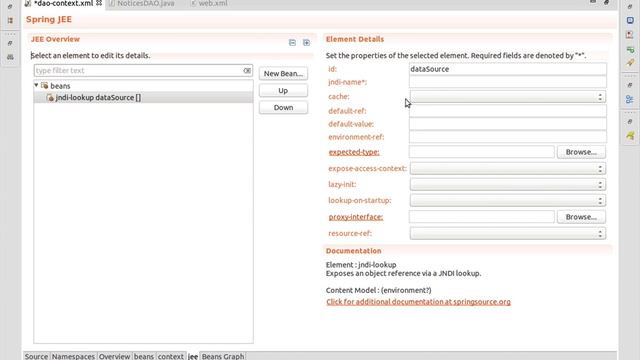The width and height of the screenshot is (640, 360).
Task: Switch to the Source tab
Action: (x=36, y=356)
